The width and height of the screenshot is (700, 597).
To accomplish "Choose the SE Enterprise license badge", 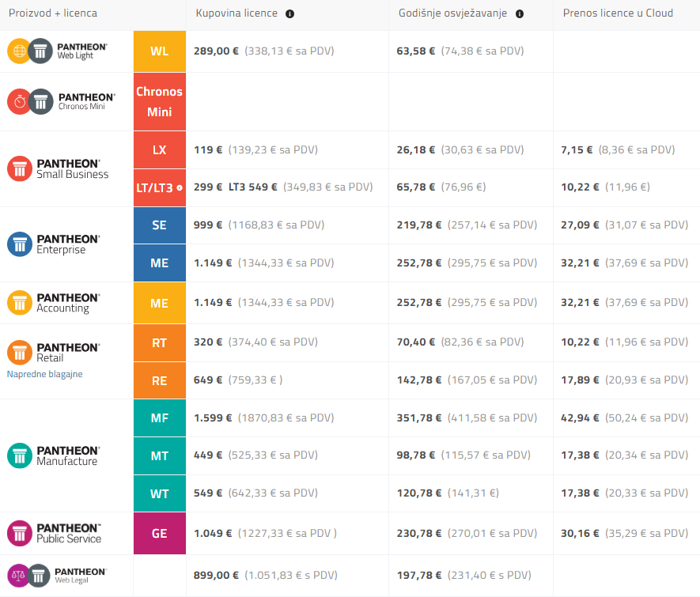I will 159,225.
